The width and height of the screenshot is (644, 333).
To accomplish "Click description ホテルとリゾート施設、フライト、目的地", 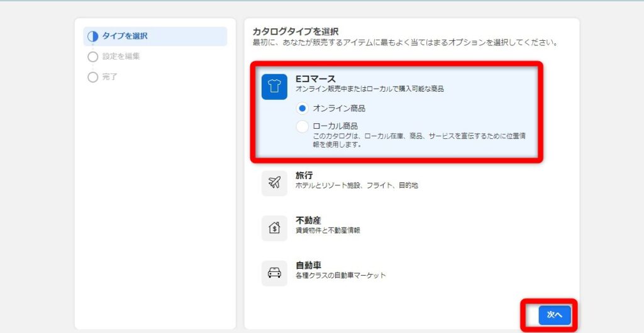I will click(x=357, y=185).
